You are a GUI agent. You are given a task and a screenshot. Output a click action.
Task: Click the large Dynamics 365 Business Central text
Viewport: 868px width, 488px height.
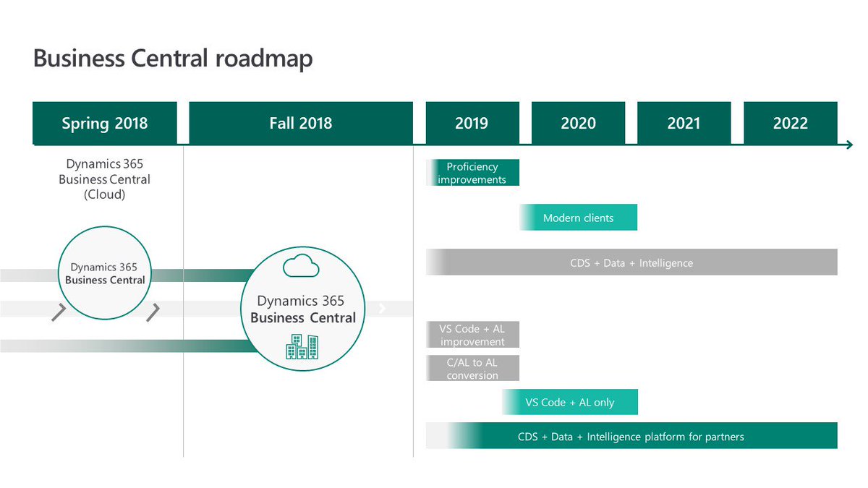point(303,309)
